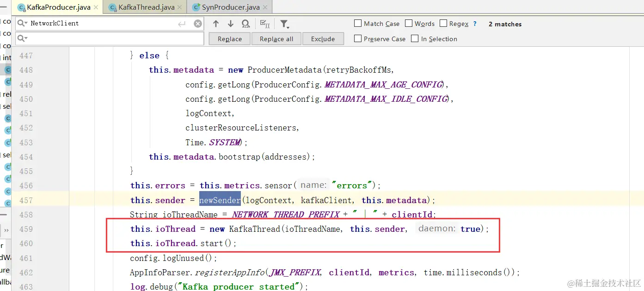The image size is (644, 291).
Task: Click the Java class icon on KafkaProducer.java tab
Action: click(21, 7)
